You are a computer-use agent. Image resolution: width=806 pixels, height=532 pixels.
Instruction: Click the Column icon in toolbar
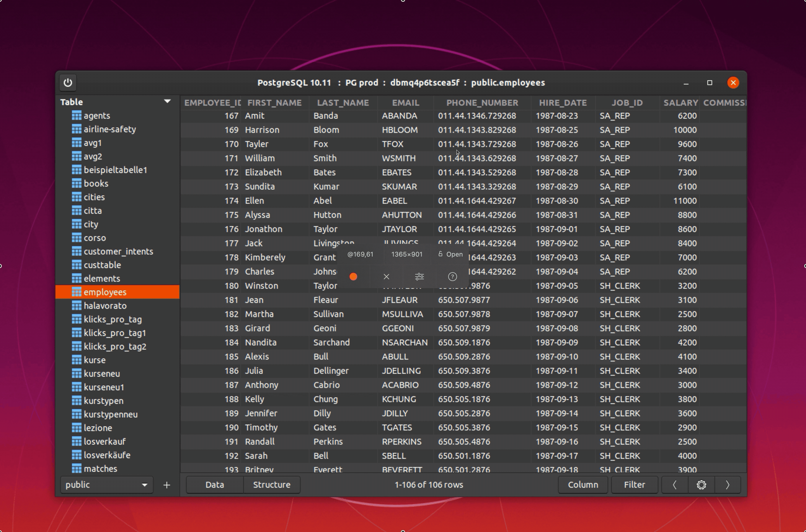tap(583, 484)
